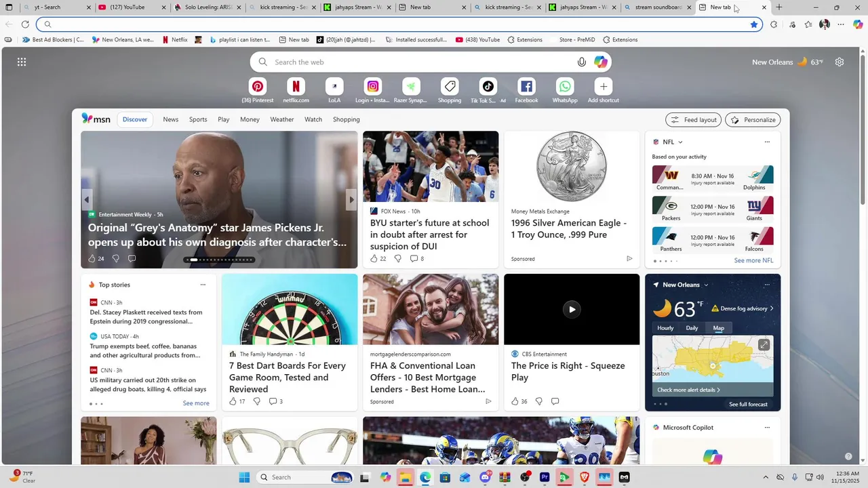The height and width of the screenshot is (488, 868).
Task: Open Top stories more options menu
Action: pos(203,285)
